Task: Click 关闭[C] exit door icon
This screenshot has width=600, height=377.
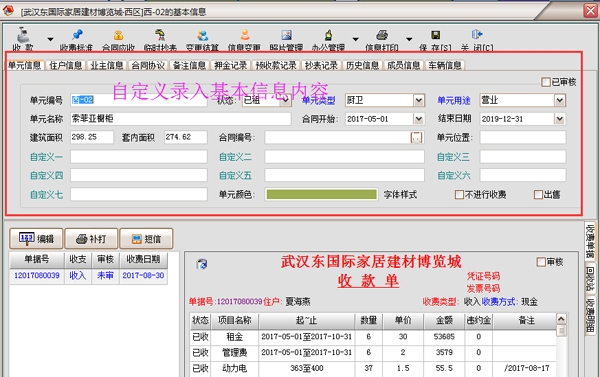Action: (x=477, y=34)
